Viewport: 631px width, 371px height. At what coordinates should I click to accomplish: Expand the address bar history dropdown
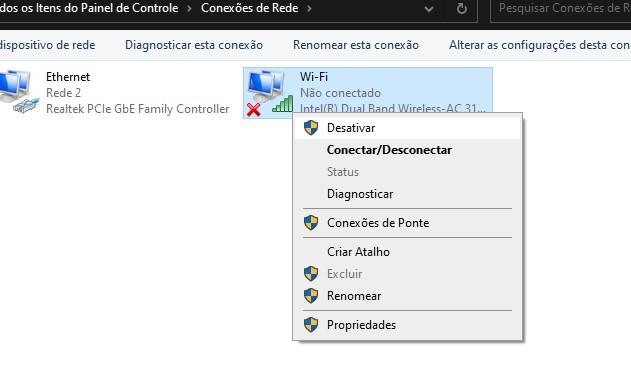(429, 9)
